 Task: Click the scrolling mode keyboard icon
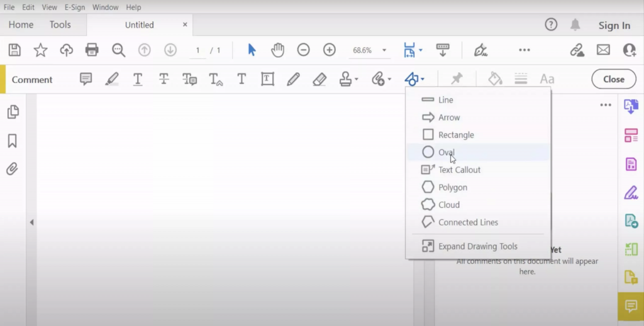(x=443, y=50)
